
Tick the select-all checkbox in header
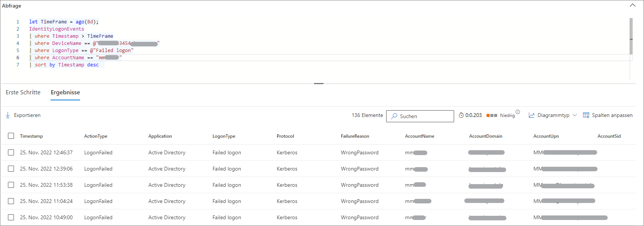click(11, 136)
